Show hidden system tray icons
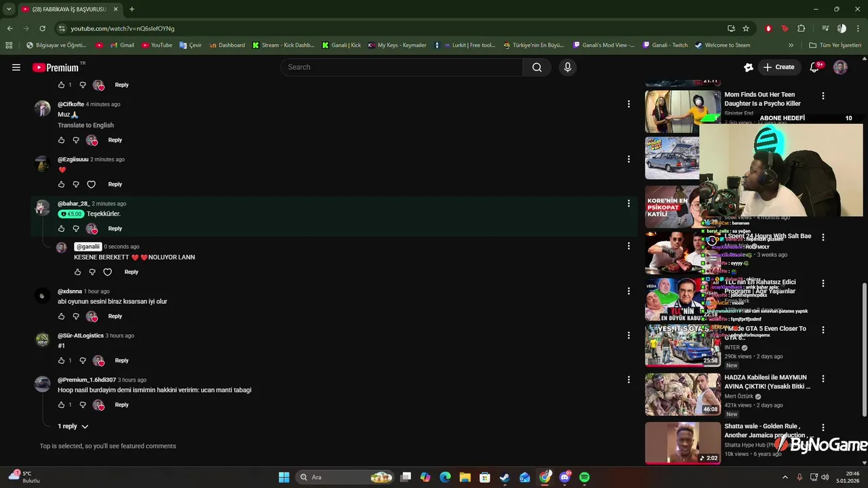 (x=785, y=477)
